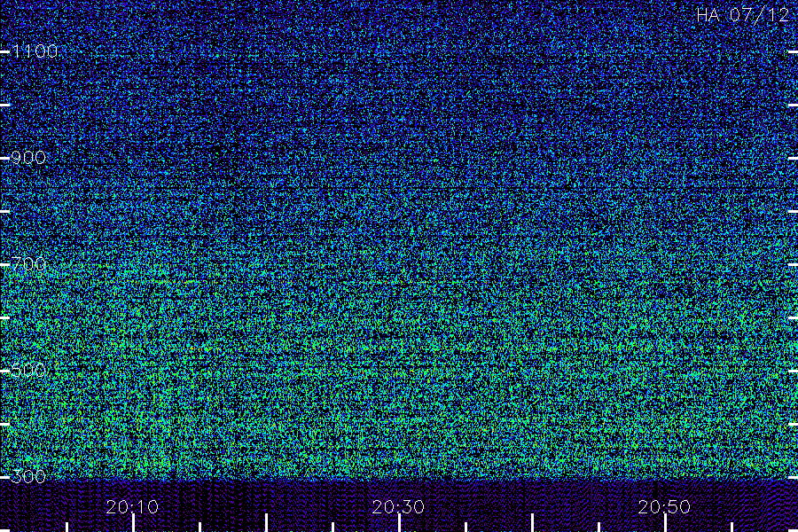Click the 20:50 time axis label
The image size is (798, 532).
(x=665, y=507)
